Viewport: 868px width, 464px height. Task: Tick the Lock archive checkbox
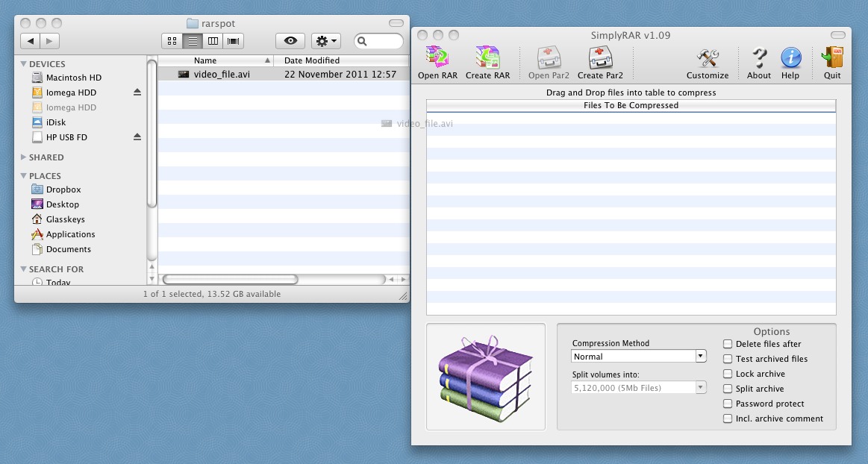coord(728,374)
